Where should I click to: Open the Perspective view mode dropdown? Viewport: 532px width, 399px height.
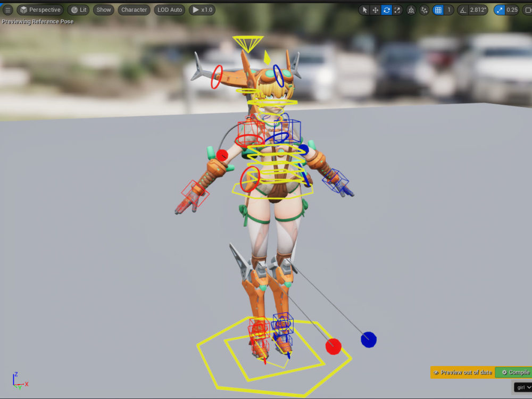pos(40,10)
